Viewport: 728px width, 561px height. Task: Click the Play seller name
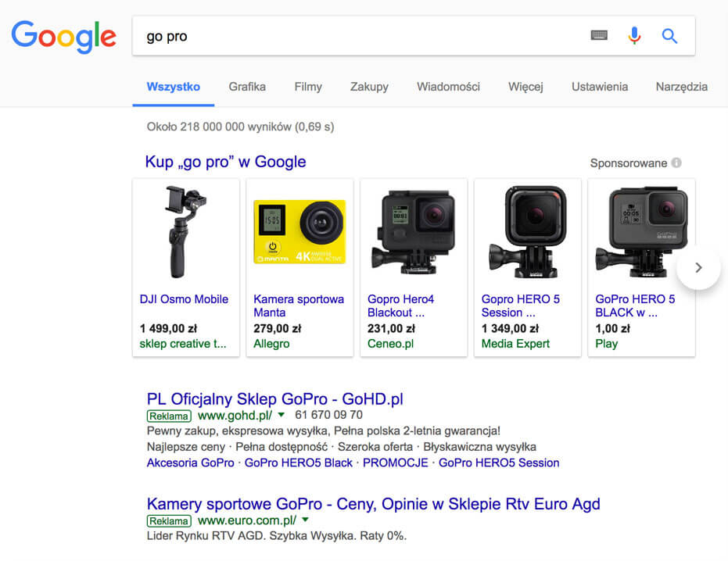[x=606, y=344]
